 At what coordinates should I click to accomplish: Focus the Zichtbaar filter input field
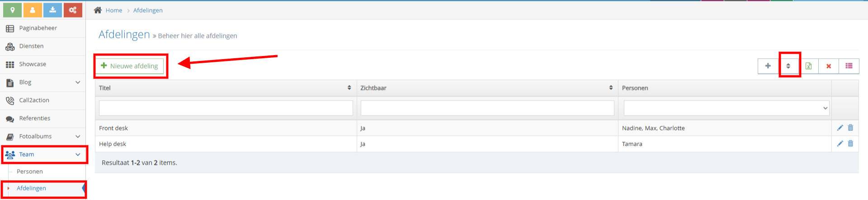(487, 108)
